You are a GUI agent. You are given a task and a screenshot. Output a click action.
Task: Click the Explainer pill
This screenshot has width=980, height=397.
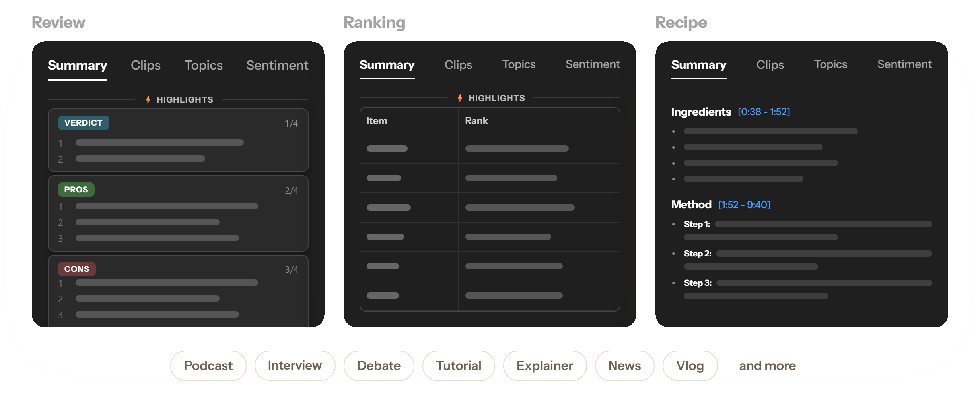tap(545, 366)
